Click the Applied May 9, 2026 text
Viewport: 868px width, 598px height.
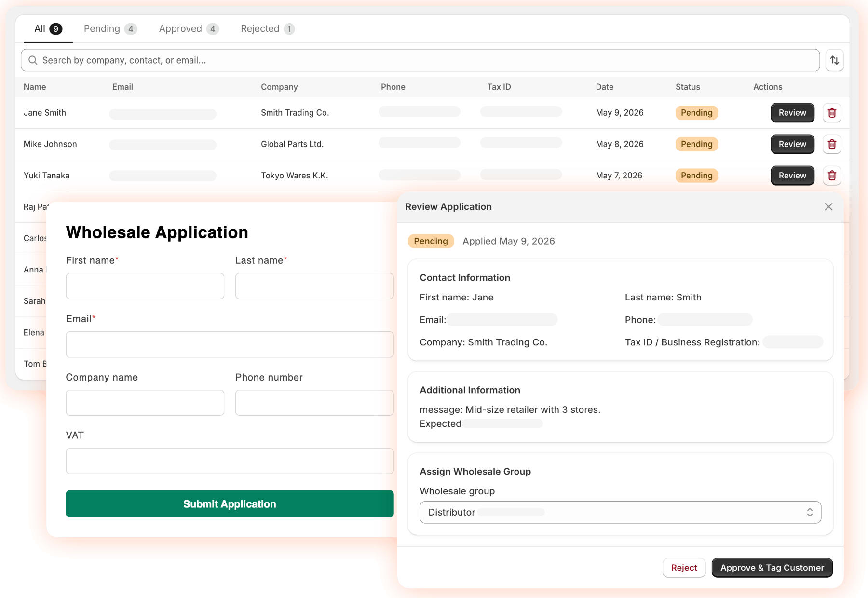click(509, 241)
